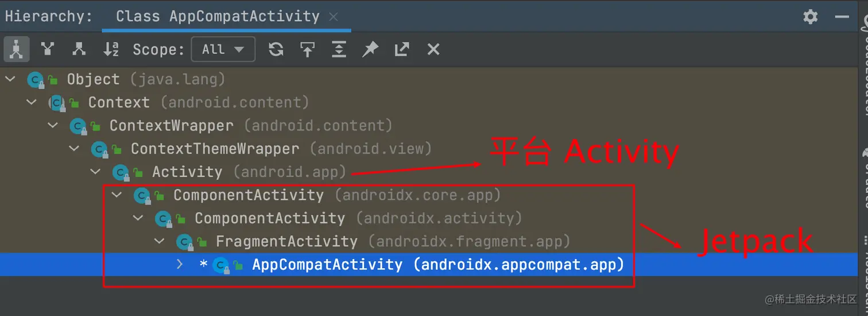Switch to the supertypes hierarchy icon
Image resolution: width=868 pixels, height=316 pixels.
point(48,49)
